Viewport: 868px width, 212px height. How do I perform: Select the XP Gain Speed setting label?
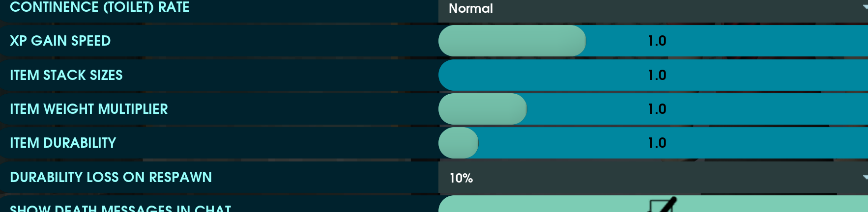click(x=60, y=41)
